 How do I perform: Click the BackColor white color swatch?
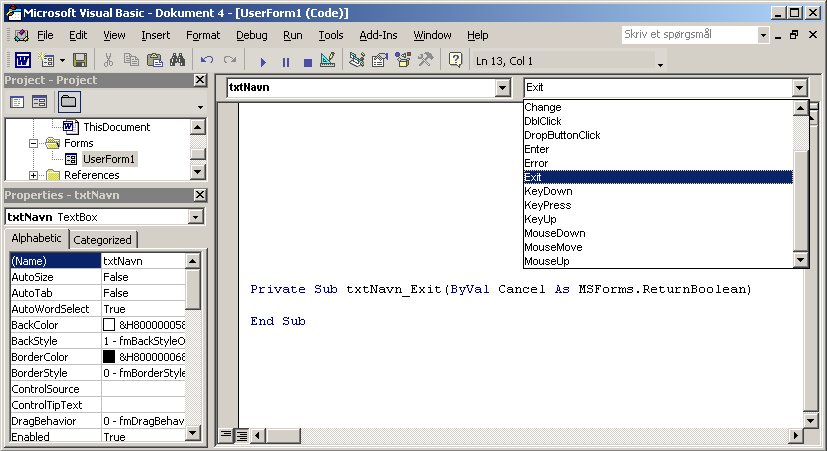click(109, 325)
